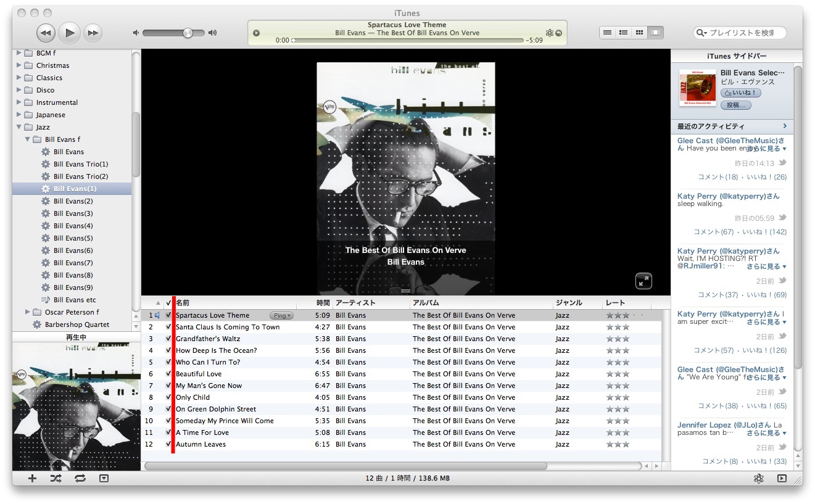Click the arrow icon beside Genius in the display

coord(559,33)
